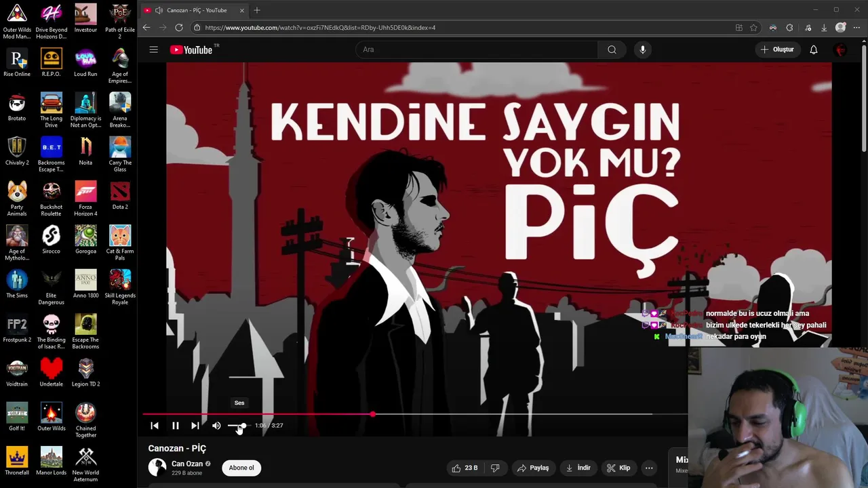The height and width of the screenshot is (488, 868).
Task: Dislike the video
Action: (495, 468)
